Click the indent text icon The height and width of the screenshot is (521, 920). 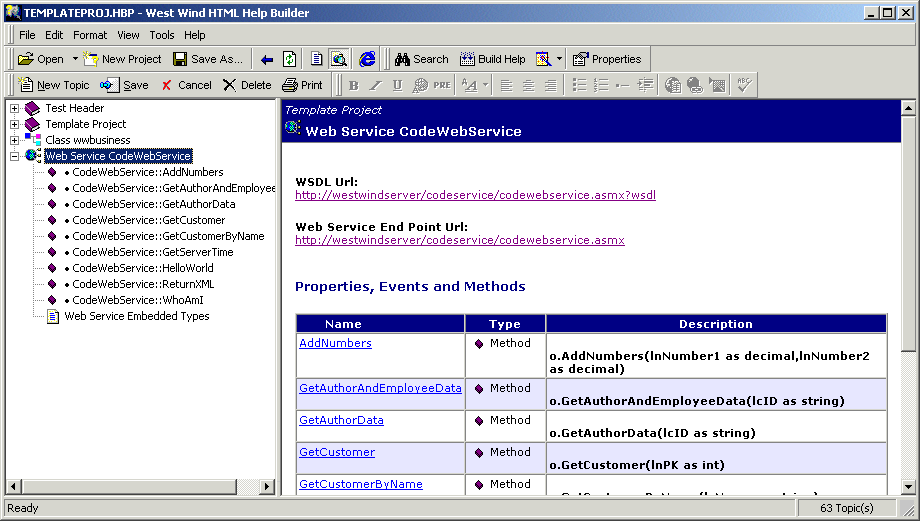point(645,86)
